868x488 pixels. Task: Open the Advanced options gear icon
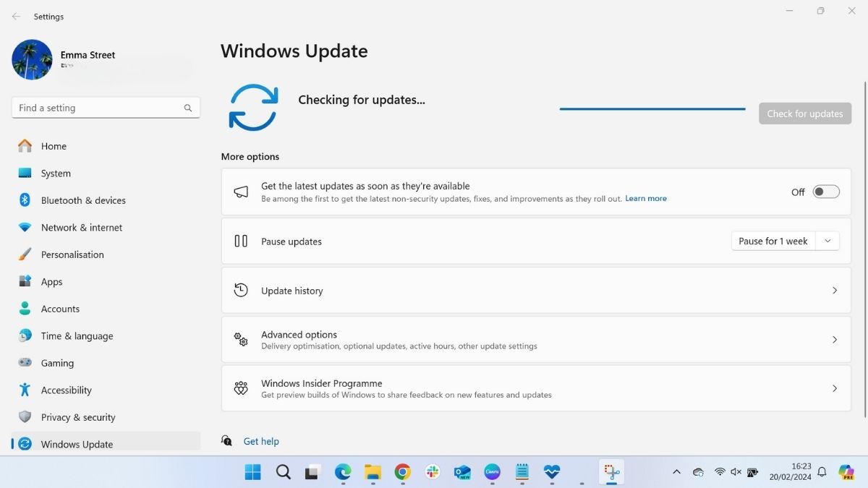(x=241, y=338)
